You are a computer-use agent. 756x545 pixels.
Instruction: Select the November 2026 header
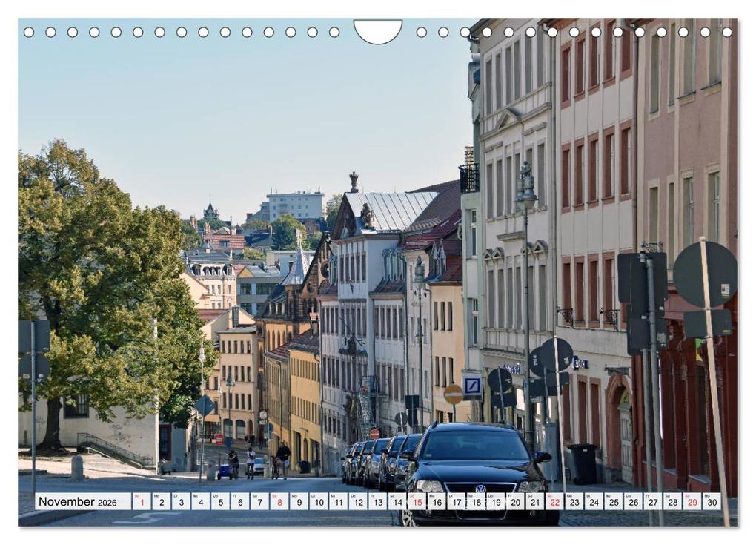(x=82, y=502)
